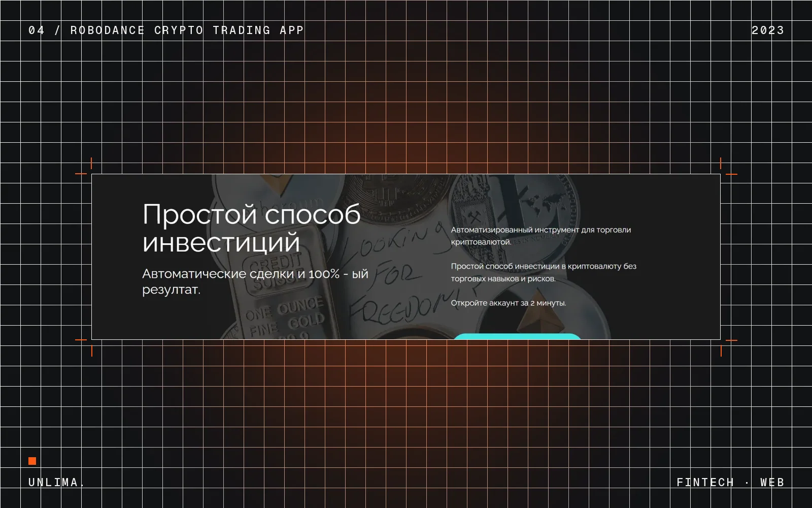Screen dimensions: 812x508
Task: Click the orange square above UNLIMA
Action: pyautogui.click(x=32, y=461)
